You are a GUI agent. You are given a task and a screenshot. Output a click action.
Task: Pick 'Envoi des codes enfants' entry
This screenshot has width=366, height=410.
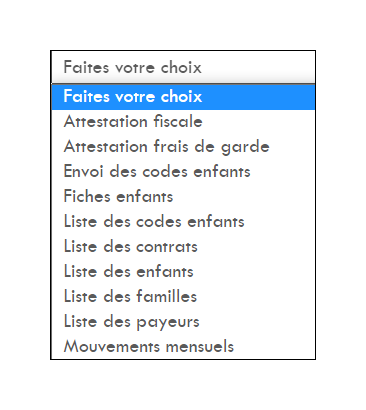point(183,172)
